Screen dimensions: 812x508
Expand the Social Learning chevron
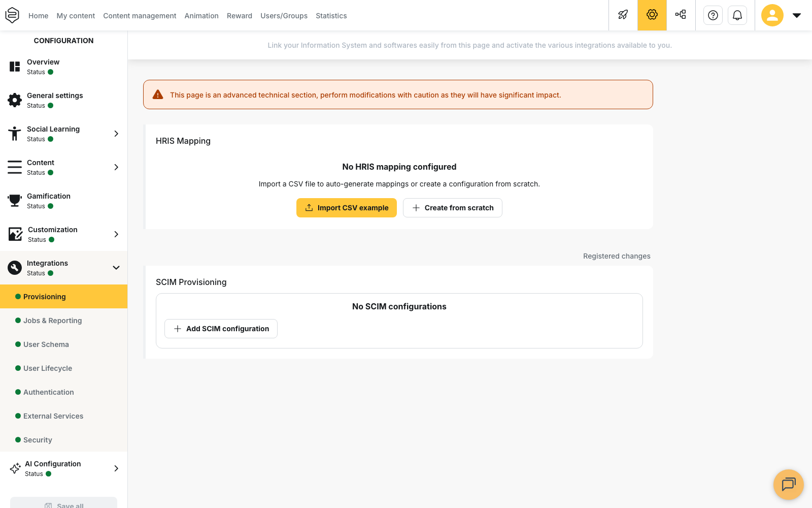[116, 134]
